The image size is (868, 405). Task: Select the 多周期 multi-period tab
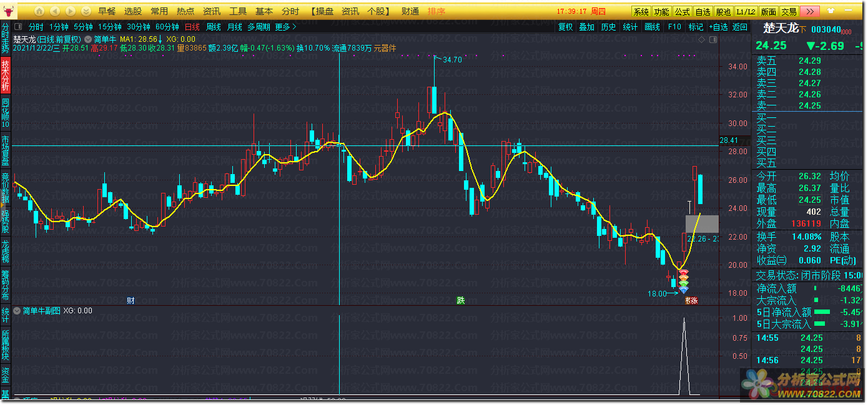(x=259, y=27)
